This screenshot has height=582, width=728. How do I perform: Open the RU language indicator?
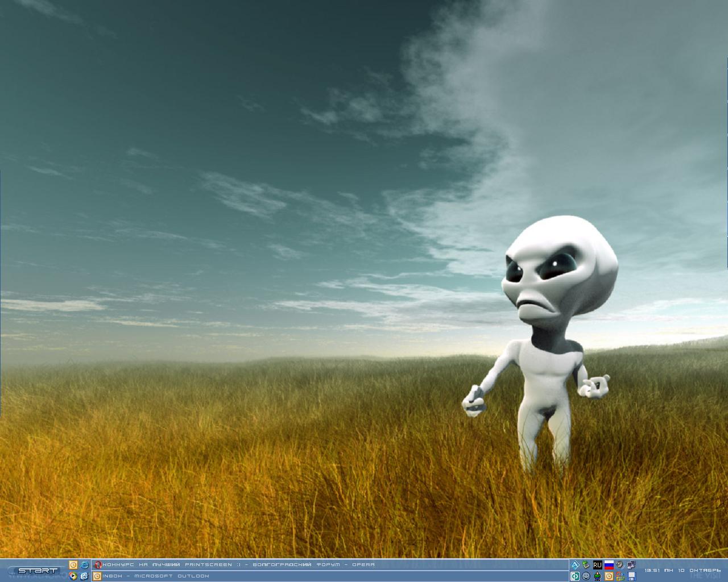tap(597, 565)
